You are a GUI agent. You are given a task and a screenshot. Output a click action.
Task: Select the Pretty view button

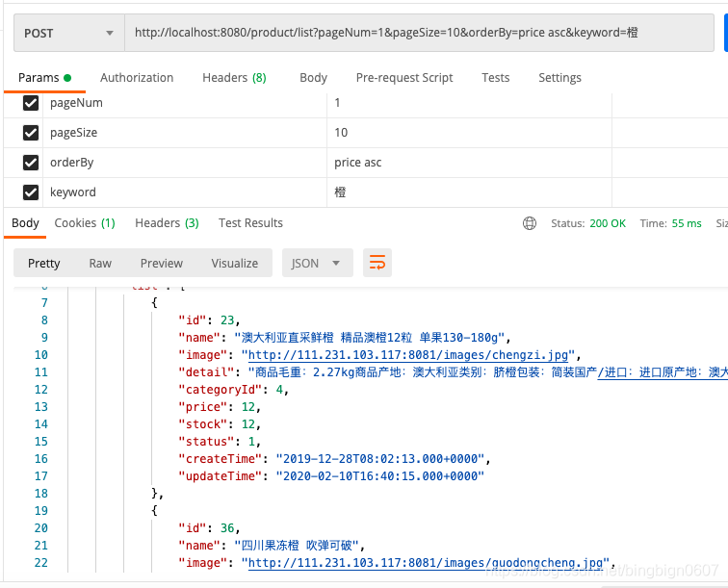44,263
